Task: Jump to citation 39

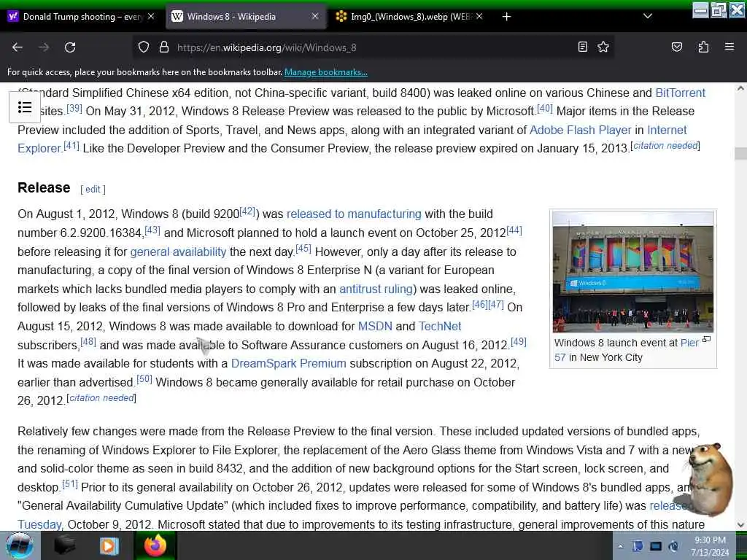Action: coord(74,108)
